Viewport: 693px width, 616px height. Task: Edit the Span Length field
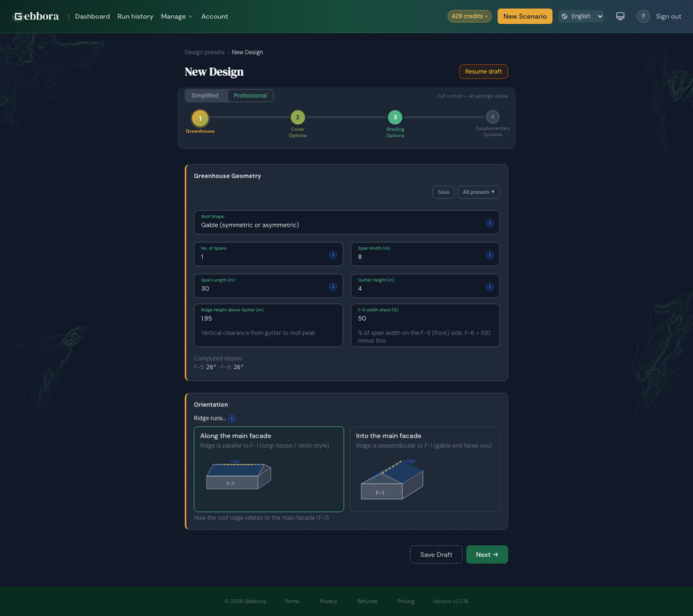coord(269,286)
